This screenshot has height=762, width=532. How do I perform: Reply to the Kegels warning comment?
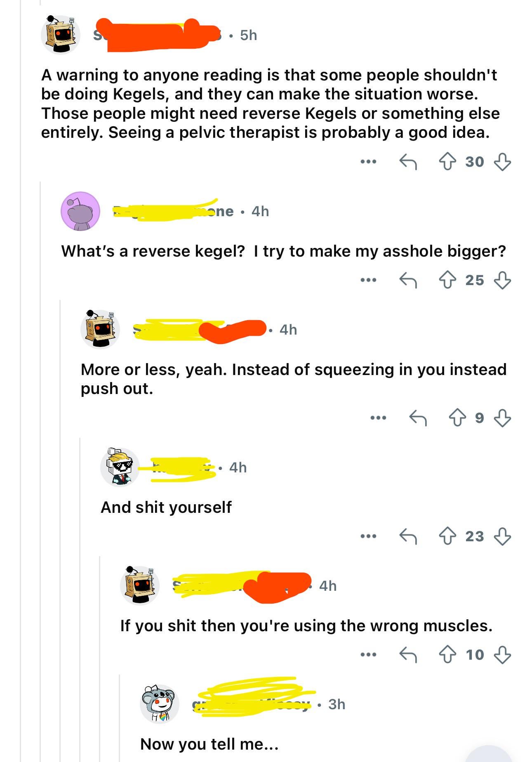tap(408, 162)
